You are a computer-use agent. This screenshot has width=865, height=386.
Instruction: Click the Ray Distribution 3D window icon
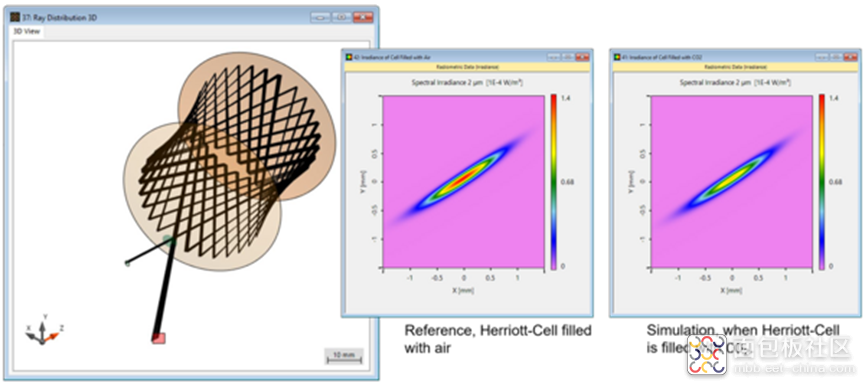[x=15, y=17]
